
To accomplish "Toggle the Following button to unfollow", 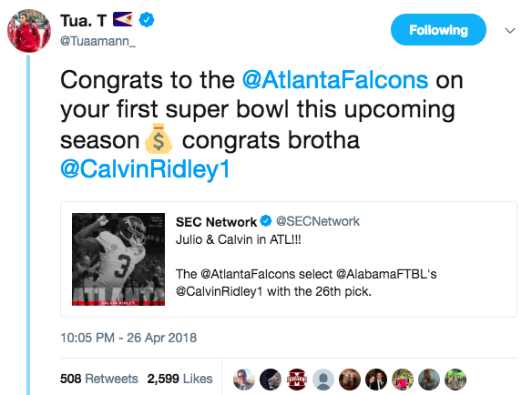I will click(x=438, y=30).
